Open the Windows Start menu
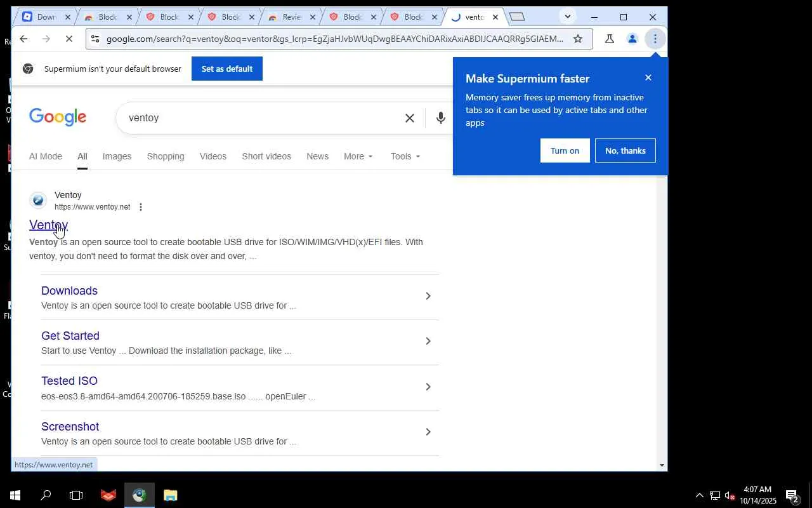Screen dimensions: 812x508 15,495
